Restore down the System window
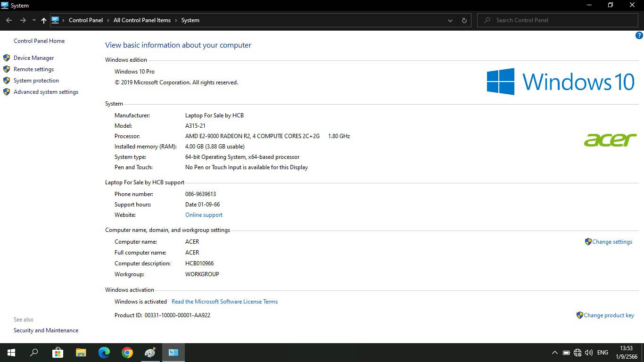Viewport: 644px width, 362px height. coord(611,5)
